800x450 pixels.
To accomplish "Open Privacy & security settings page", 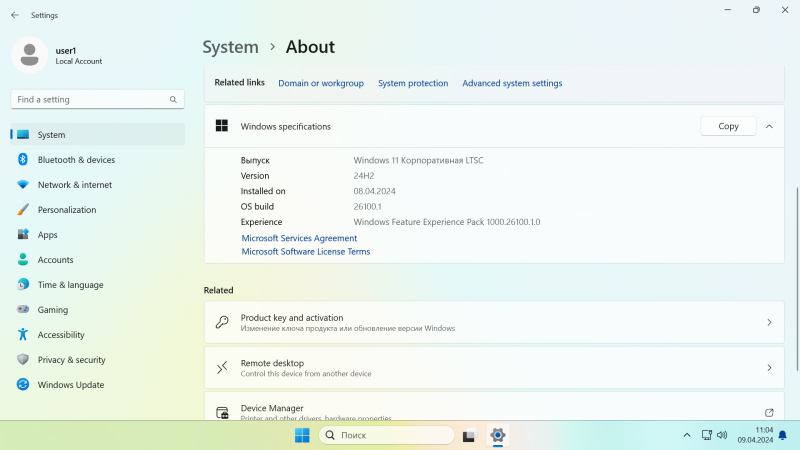I will tap(97, 360).
